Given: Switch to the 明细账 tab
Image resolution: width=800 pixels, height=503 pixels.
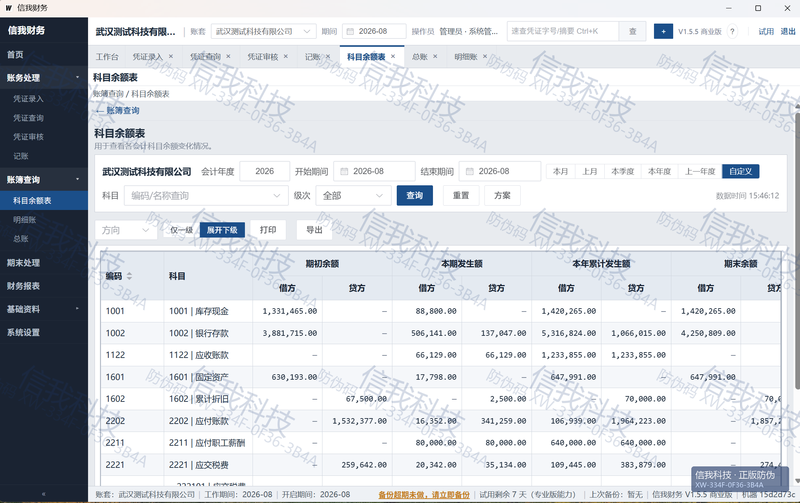Looking at the screenshot, I should [x=466, y=57].
